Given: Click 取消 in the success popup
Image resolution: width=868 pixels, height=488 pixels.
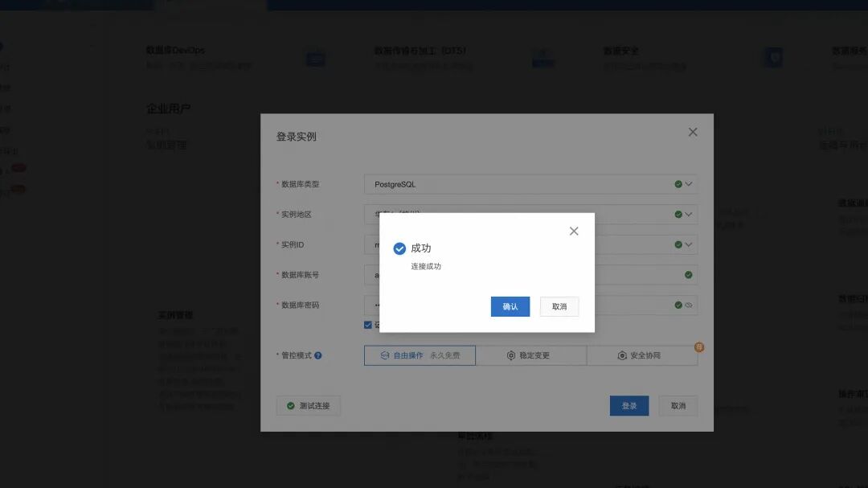Looking at the screenshot, I should [x=559, y=306].
